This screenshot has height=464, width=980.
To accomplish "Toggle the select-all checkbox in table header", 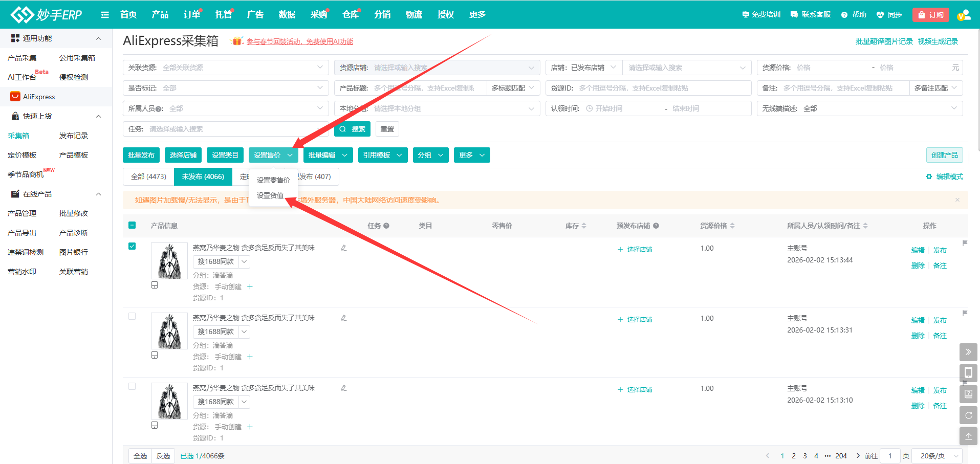I will (132, 225).
